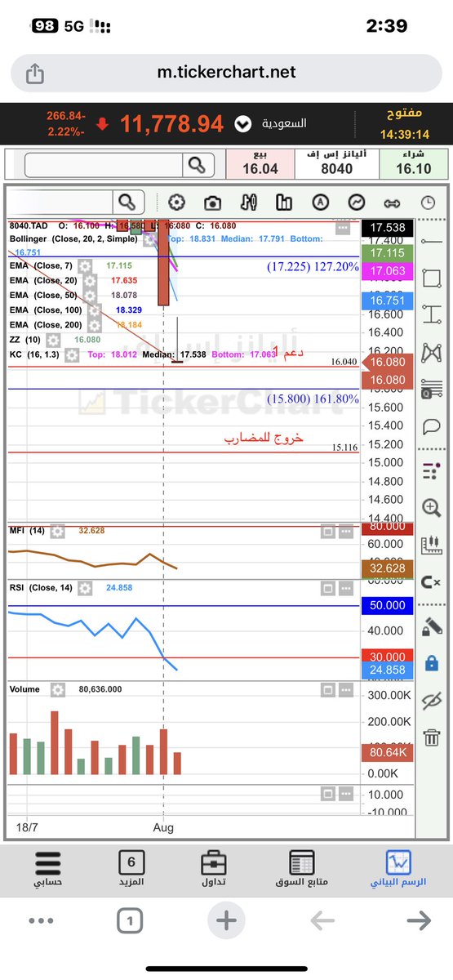This screenshot has height=980, width=453.
Task: Open حسابي account tab
Action: [47, 870]
